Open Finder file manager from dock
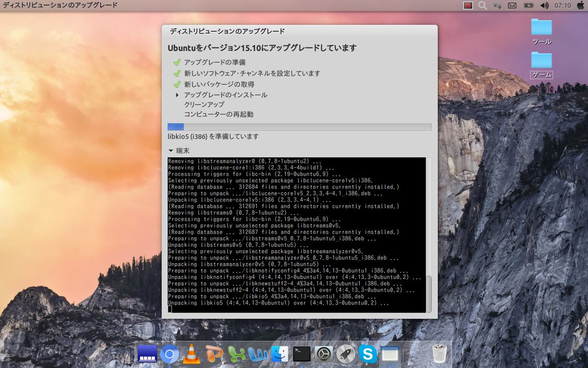 pyautogui.click(x=280, y=354)
